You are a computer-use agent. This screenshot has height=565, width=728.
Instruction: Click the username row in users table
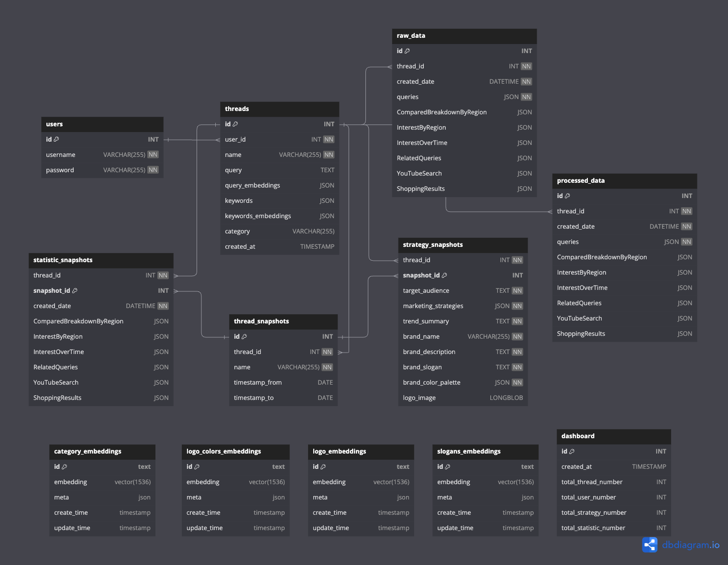[102, 155]
